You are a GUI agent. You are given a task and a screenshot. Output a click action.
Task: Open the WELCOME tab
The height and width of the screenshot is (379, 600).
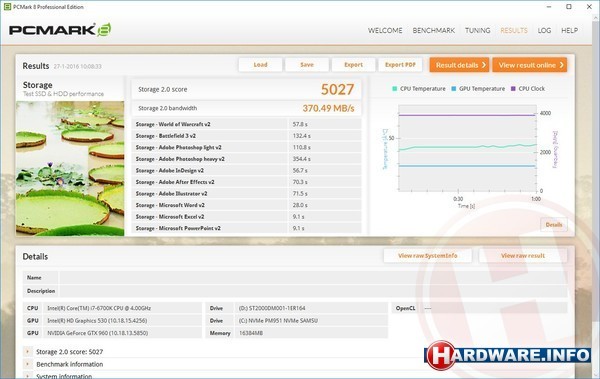coord(385,30)
